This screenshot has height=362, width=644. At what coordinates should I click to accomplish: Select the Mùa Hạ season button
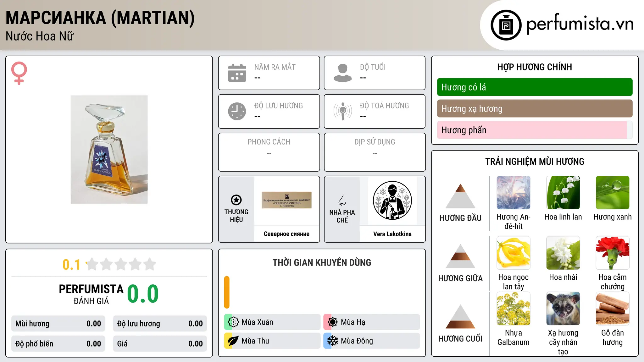(372, 322)
